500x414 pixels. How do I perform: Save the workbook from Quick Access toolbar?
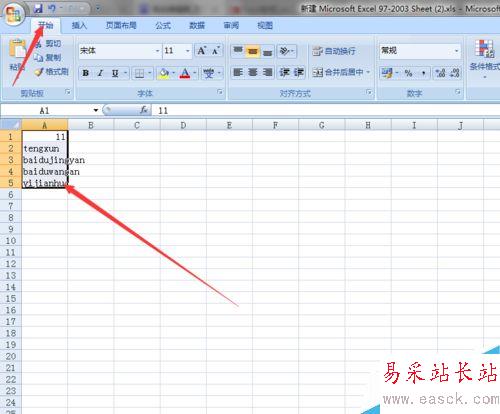pyautogui.click(x=39, y=9)
